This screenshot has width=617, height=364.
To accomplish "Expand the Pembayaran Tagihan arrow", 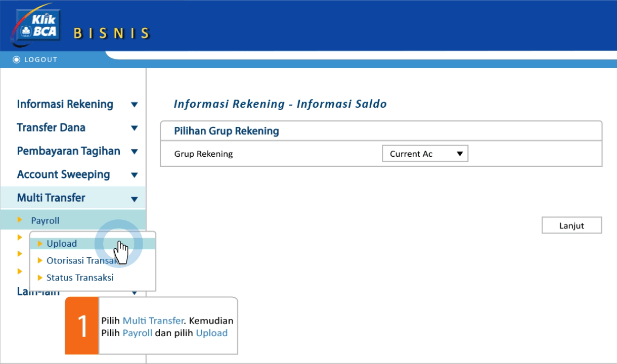I will (x=134, y=152).
